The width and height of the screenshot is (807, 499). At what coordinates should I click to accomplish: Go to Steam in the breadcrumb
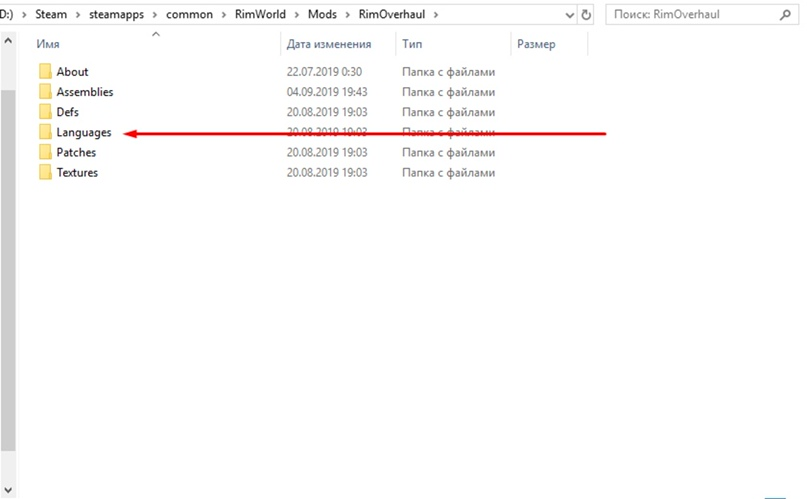tap(51, 14)
